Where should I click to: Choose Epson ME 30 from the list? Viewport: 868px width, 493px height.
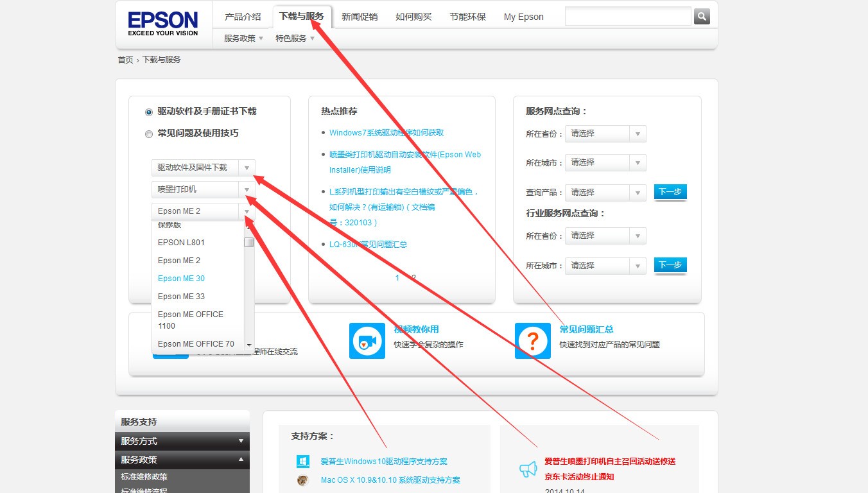[181, 279]
